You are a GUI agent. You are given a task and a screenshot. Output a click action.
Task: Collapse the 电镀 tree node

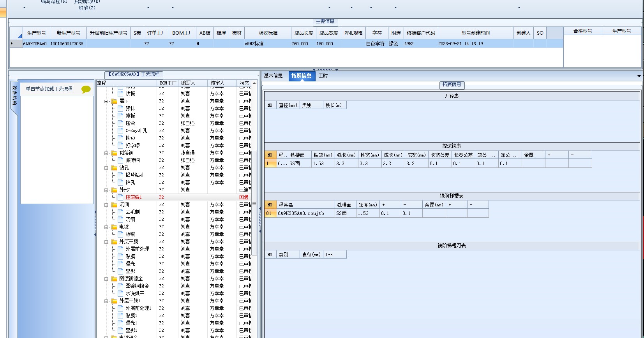pyautogui.click(x=106, y=227)
